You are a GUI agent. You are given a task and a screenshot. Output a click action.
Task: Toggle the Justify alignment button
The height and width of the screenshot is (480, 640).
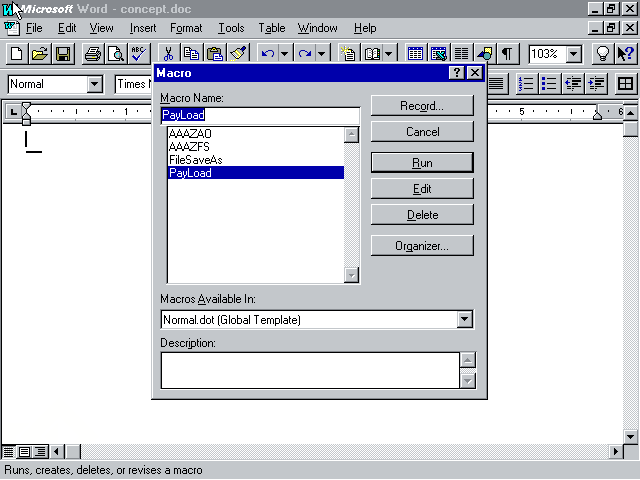pyautogui.click(x=497, y=84)
